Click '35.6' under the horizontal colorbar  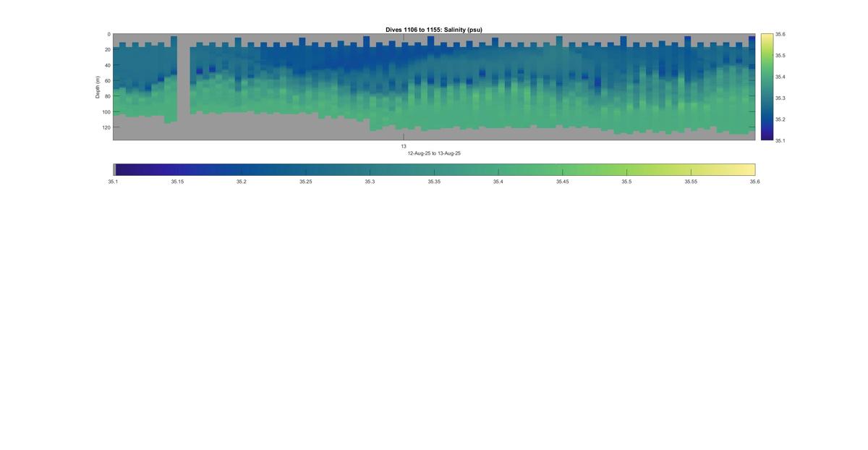click(x=755, y=182)
